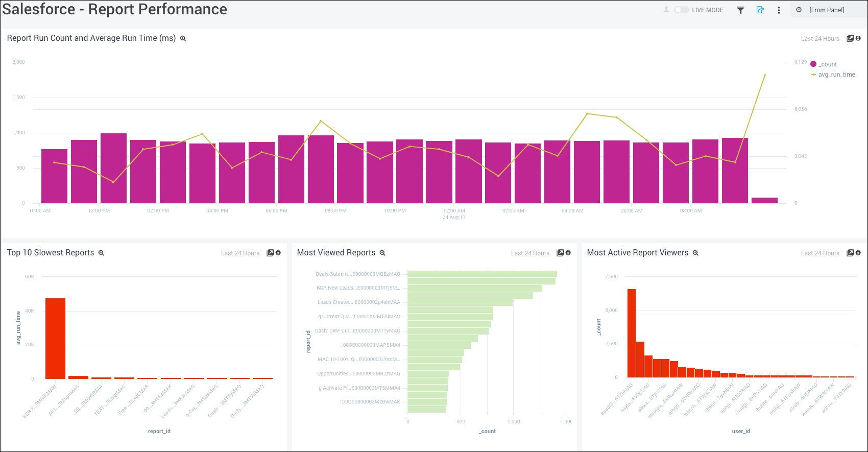
Task: Magnify the Report Run Count panel search icon
Action: tap(183, 38)
